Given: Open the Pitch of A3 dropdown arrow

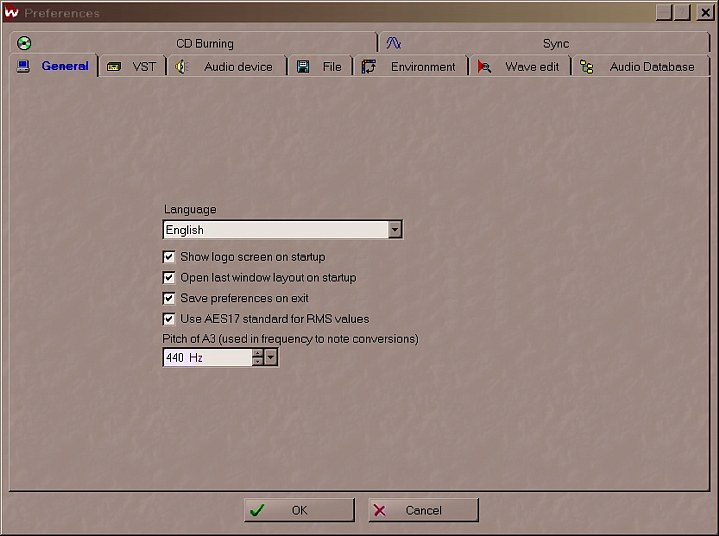Looking at the screenshot, I should 271,357.
